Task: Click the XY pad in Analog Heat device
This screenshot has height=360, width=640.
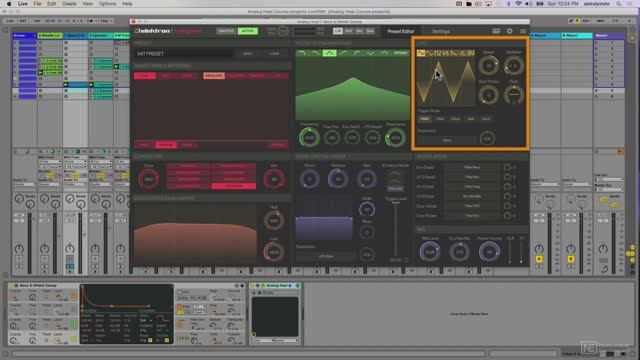Action: point(275,317)
